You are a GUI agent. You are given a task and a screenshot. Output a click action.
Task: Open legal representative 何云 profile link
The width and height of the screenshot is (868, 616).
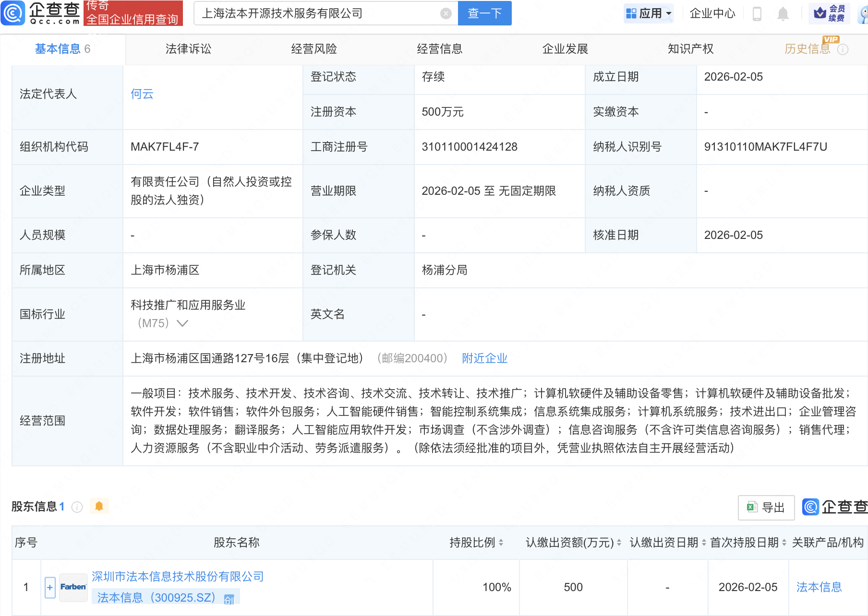(x=142, y=94)
